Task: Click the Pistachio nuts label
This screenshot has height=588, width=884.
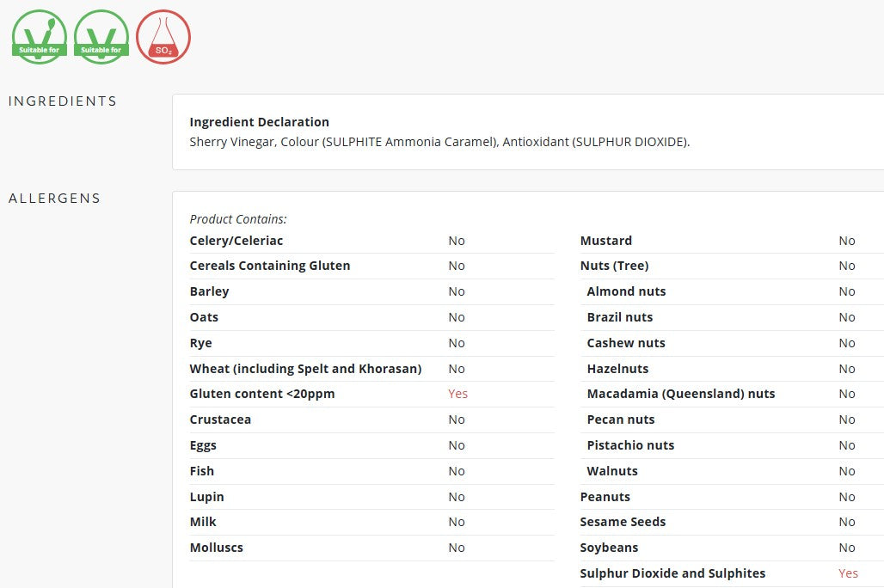Action: tap(630, 445)
